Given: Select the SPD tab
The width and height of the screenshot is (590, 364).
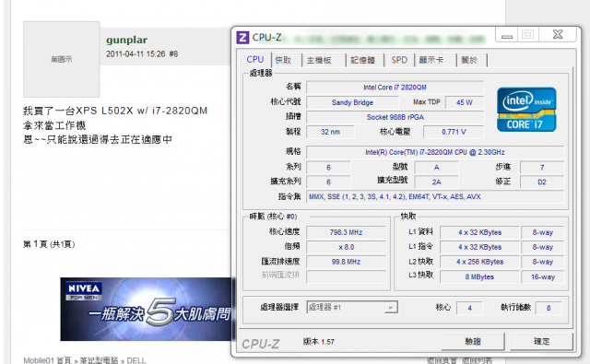Looking at the screenshot, I should pyautogui.click(x=399, y=60).
